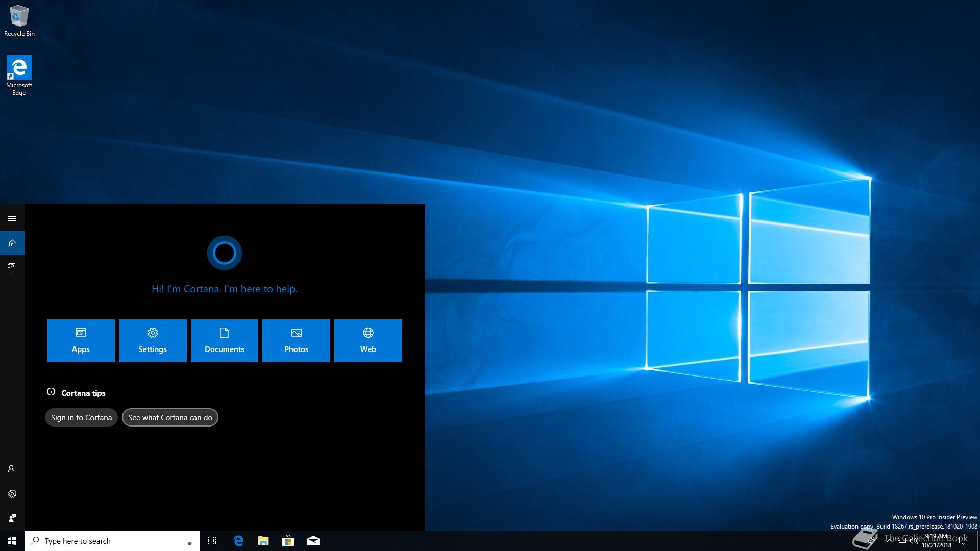Filter search by Settings tile
The width and height of the screenshot is (980, 551).
click(x=153, y=341)
